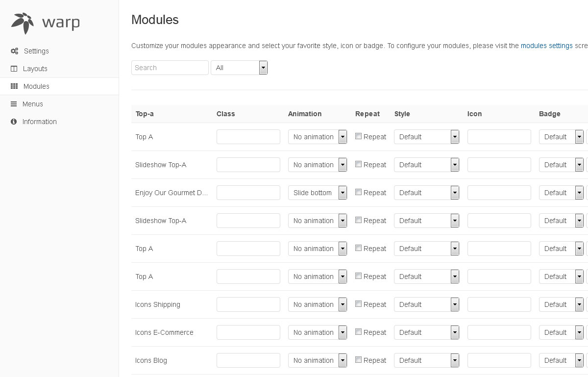This screenshot has height=377, width=588.
Task: Open Badge dropdown for first Top A row
Action: (x=561, y=137)
